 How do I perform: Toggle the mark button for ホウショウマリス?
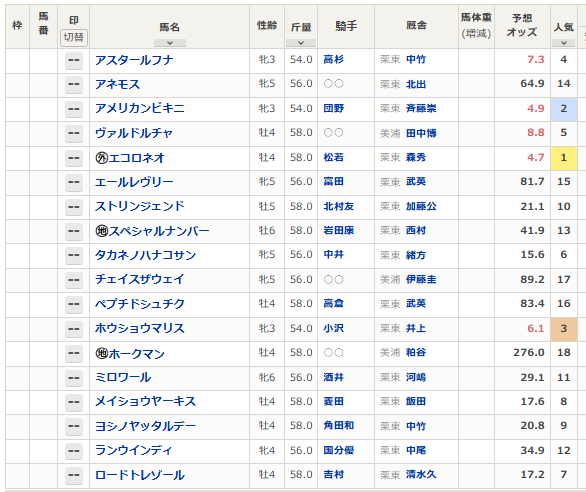(74, 329)
